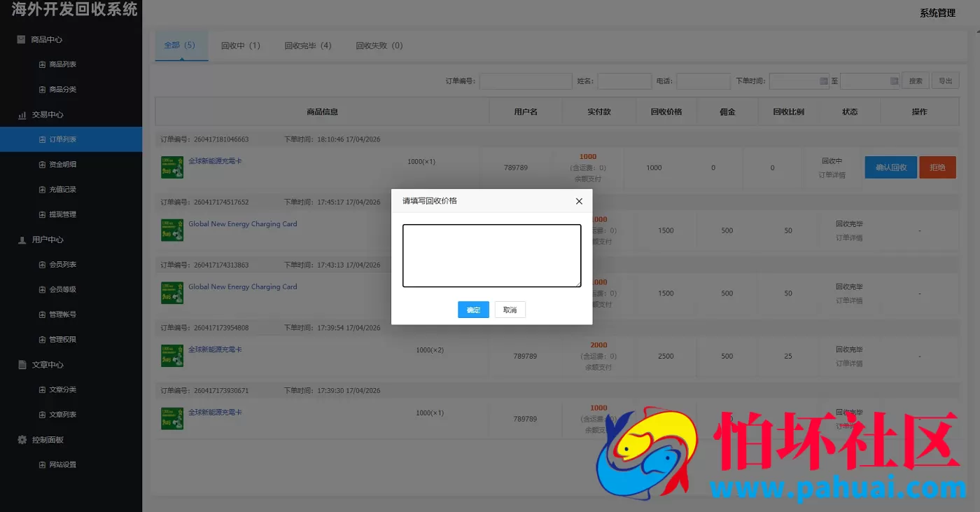Click the 姓名 input field
The image size is (980, 512).
(624, 81)
